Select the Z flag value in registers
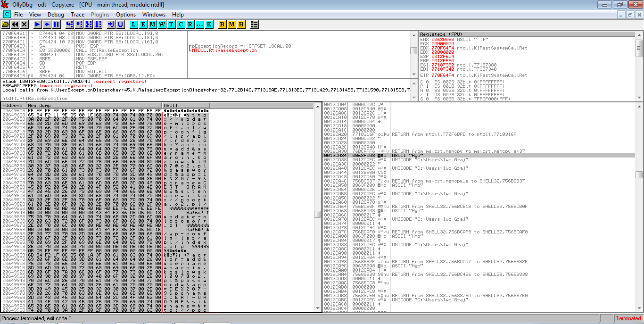644x324 pixels. click(428, 94)
